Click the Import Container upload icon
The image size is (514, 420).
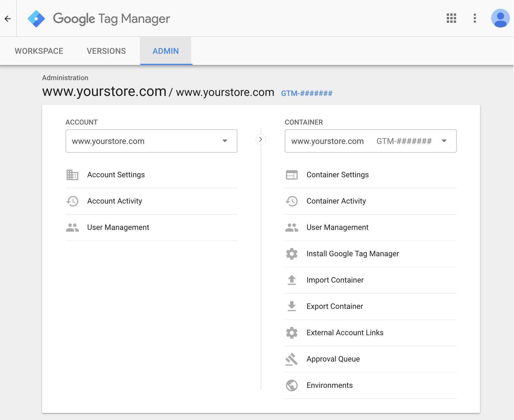coord(292,280)
